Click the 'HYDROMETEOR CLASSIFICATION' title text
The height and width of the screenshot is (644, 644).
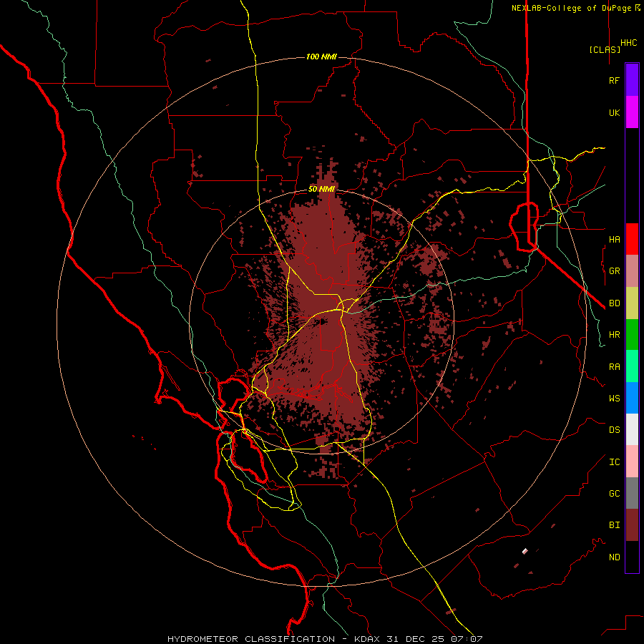251,639
